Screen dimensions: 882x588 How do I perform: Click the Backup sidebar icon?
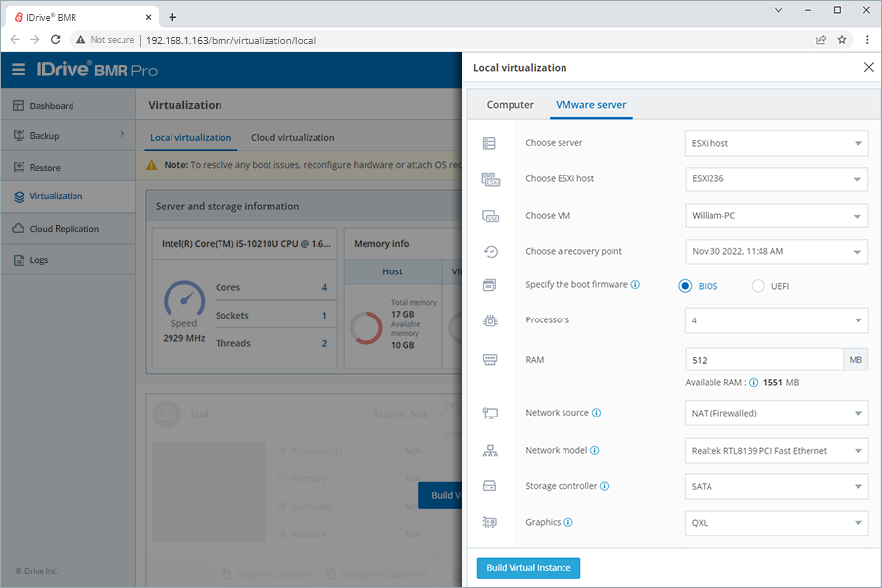19,135
